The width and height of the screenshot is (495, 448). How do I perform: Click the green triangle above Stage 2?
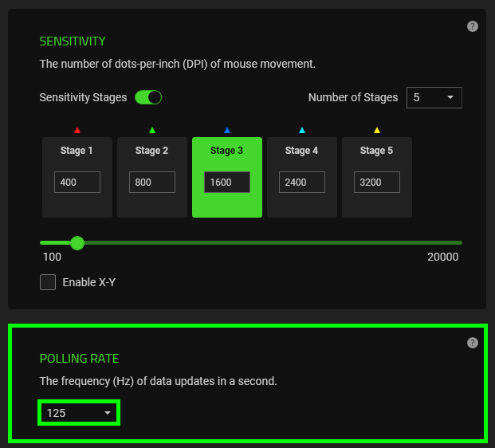click(x=152, y=130)
